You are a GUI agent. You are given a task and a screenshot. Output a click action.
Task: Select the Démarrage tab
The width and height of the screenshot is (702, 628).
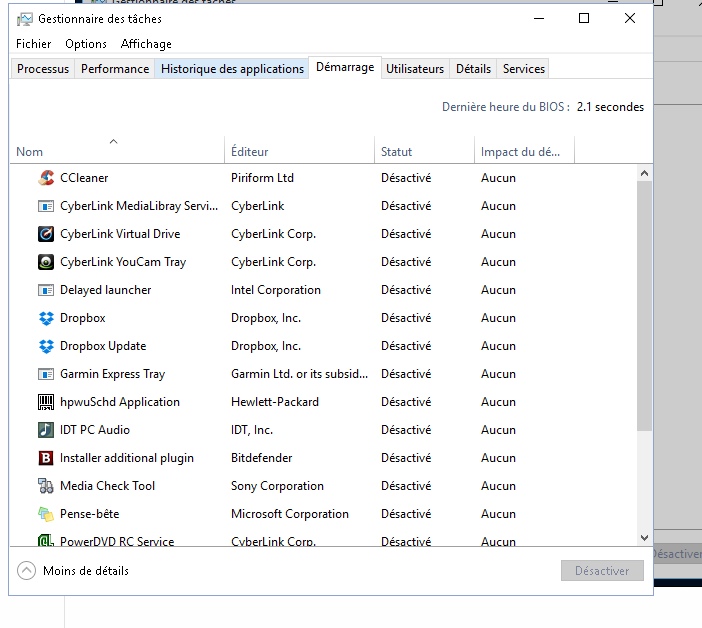pos(345,67)
